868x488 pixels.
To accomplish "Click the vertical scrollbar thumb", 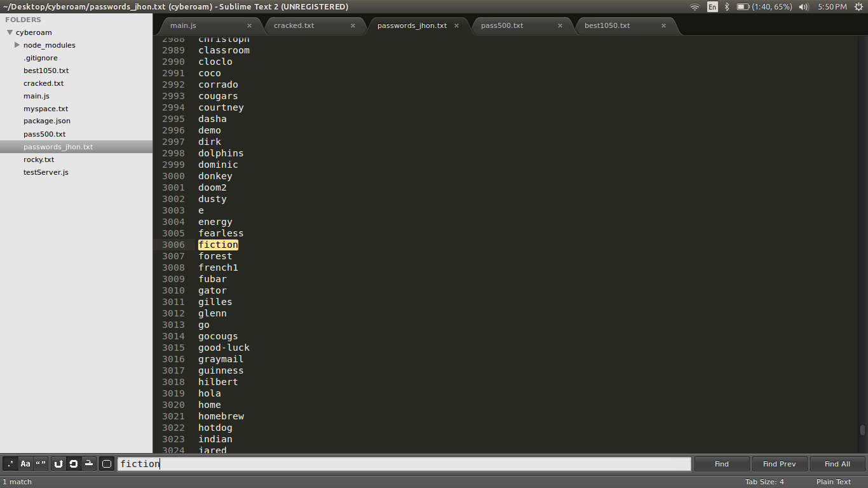I will click(x=863, y=430).
